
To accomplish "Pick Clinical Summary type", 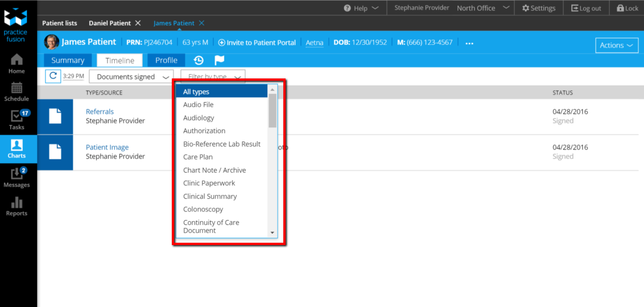I will tap(222, 196).
